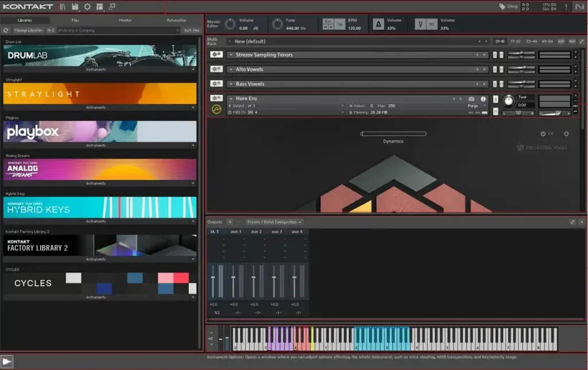The image size is (588, 370).
Task: Open the save floppy-disk menu
Action: [75, 7]
